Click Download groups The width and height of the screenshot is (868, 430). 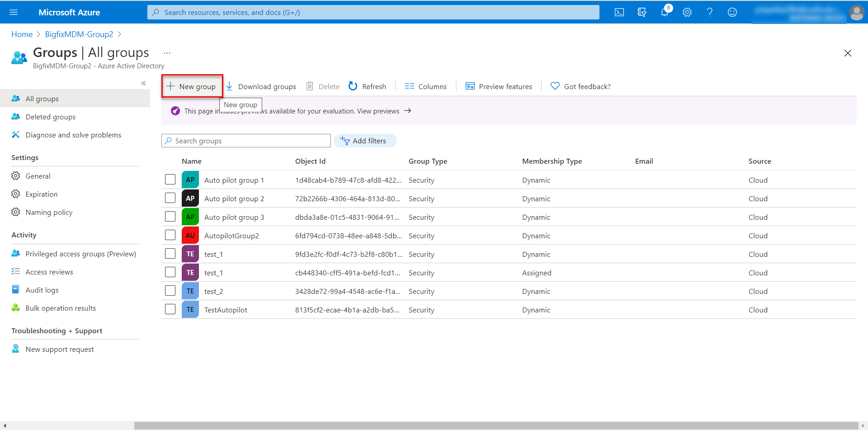[261, 86]
